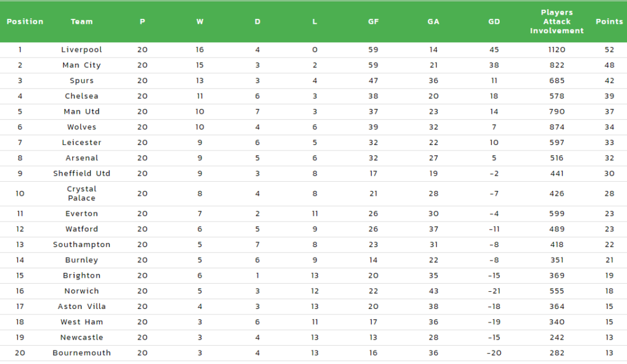Select the Wolves team name
The height and width of the screenshot is (364, 627).
81,127
